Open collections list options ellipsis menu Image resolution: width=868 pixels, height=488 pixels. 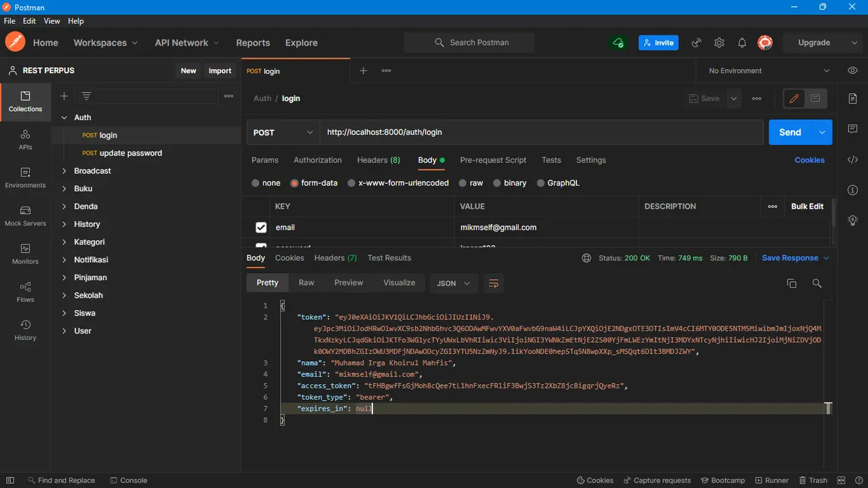click(229, 96)
